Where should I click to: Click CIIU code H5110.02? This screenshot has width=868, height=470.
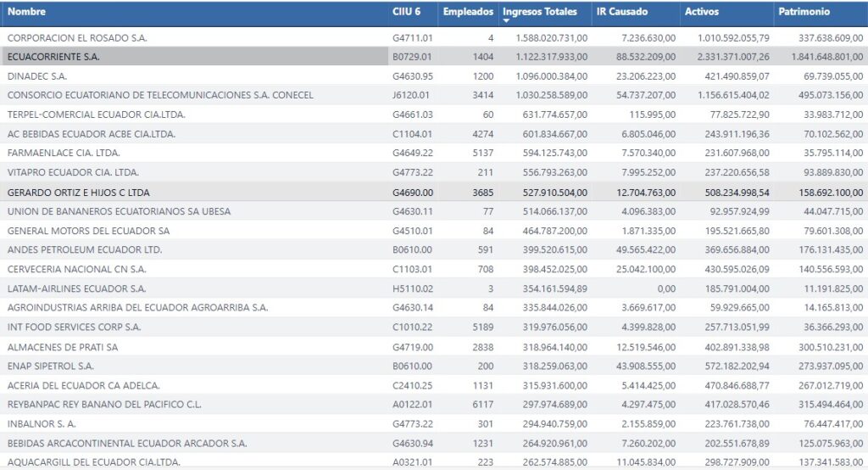pyautogui.click(x=413, y=288)
